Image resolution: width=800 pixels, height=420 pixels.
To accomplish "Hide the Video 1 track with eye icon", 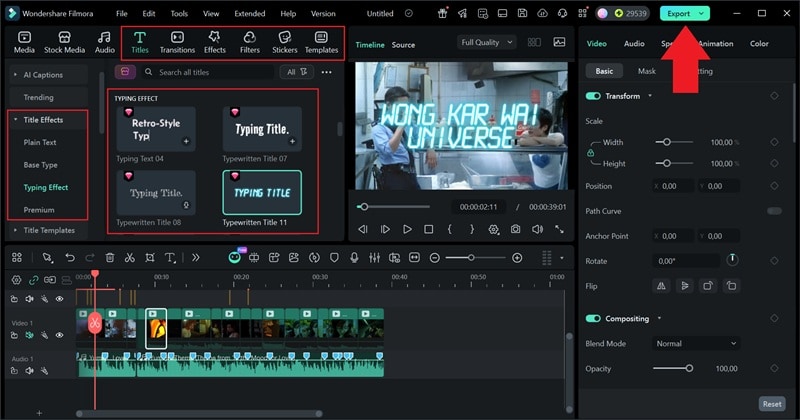I will (60, 335).
